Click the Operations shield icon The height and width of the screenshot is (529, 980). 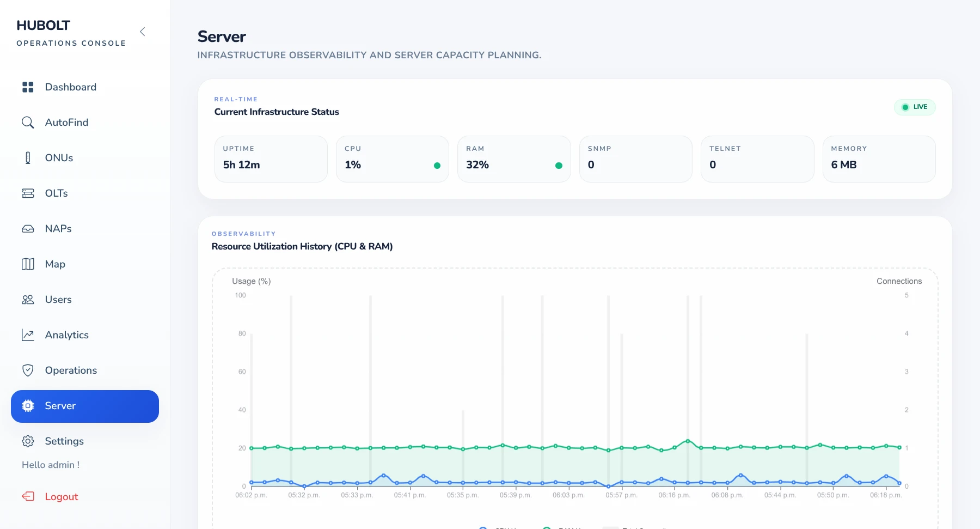28,370
